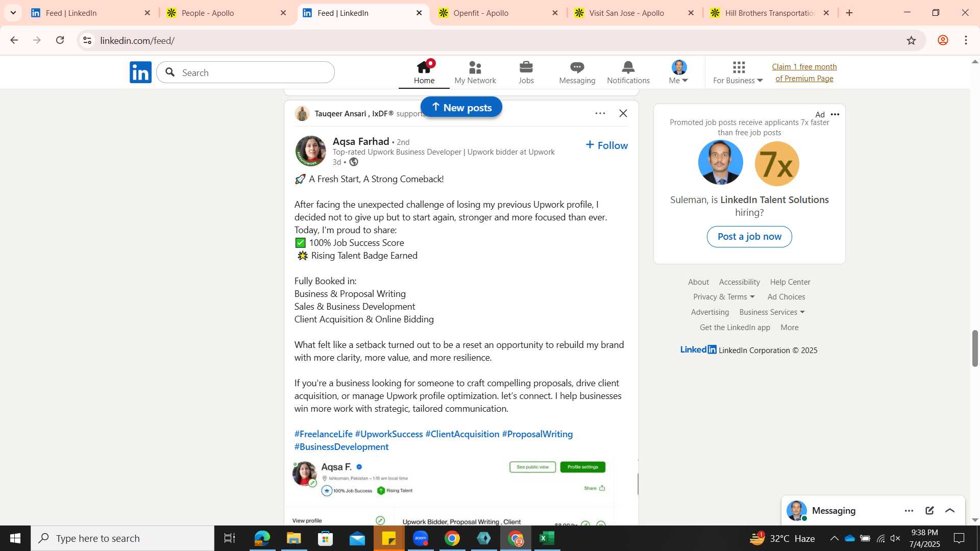Screen dimensions: 980x551
Task: Open Aqsa Farhad's profile picture
Action: [310, 151]
